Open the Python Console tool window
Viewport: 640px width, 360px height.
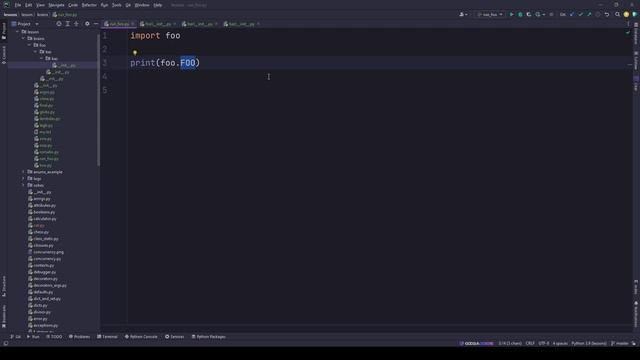pyautogui.click(x=141, y=337)
